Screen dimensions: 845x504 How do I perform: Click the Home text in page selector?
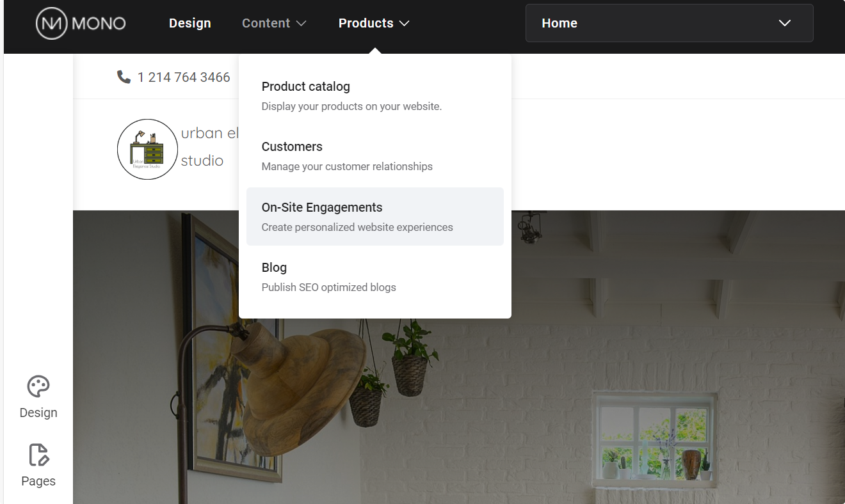[x=559, y=23]
